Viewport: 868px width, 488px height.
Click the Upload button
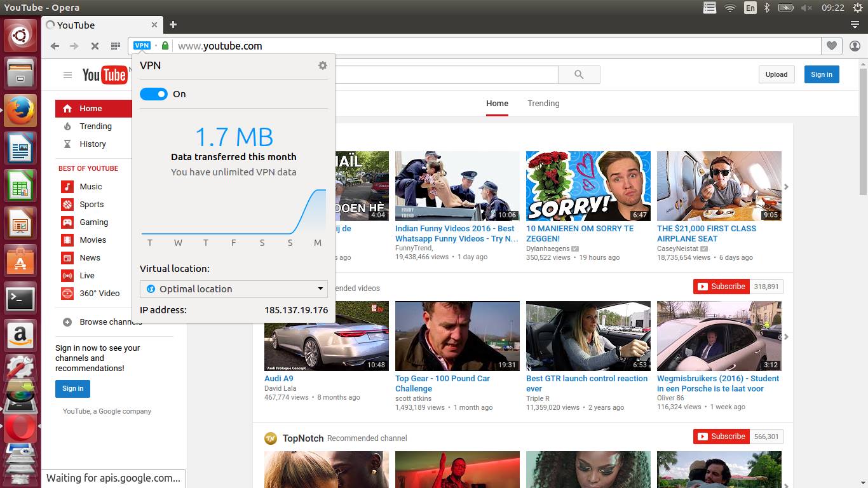[776, 74]
